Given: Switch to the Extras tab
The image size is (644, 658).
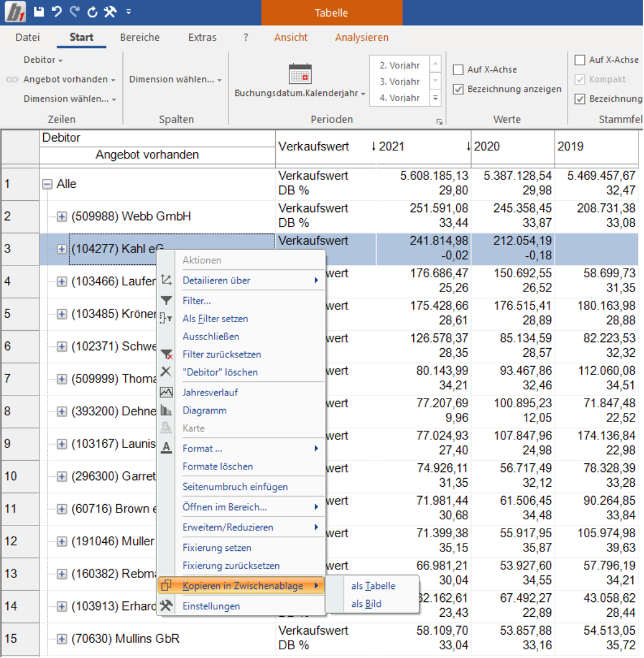Looking at the screenshot, I should coord(202,38).
